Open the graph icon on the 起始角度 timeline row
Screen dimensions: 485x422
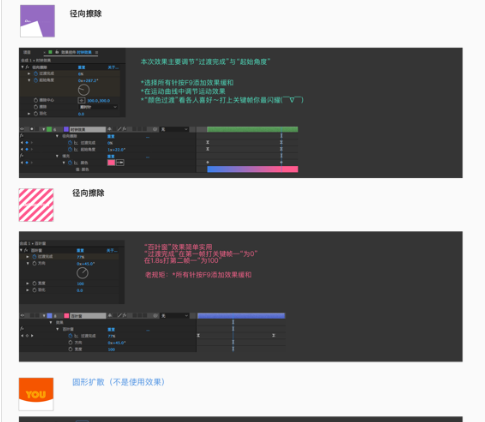point(76,149)
